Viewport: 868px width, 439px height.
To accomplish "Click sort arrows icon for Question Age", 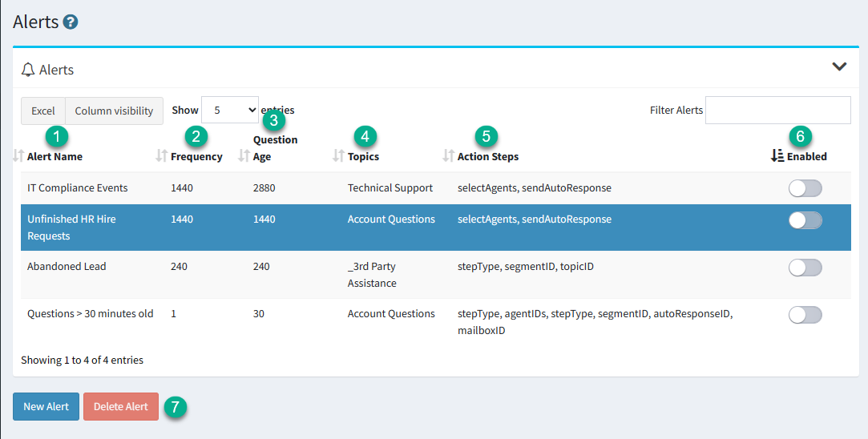I will pyautogui.click(x=244, y=156).
